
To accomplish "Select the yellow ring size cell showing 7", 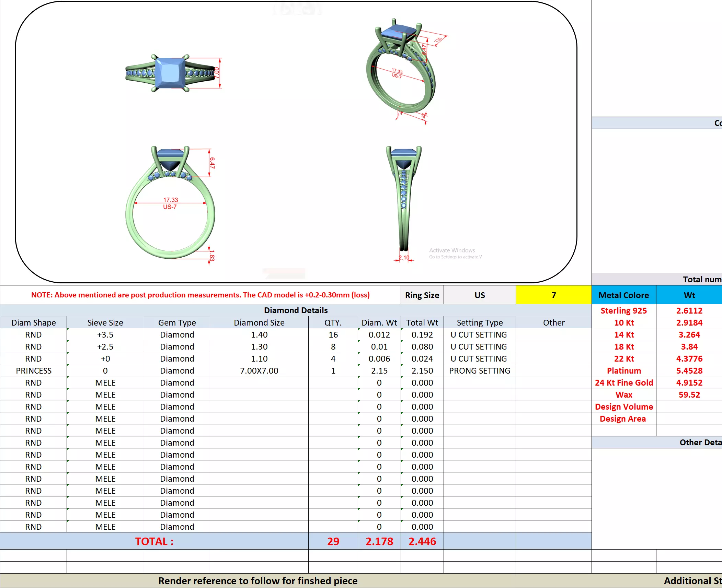I will point(553,295).
